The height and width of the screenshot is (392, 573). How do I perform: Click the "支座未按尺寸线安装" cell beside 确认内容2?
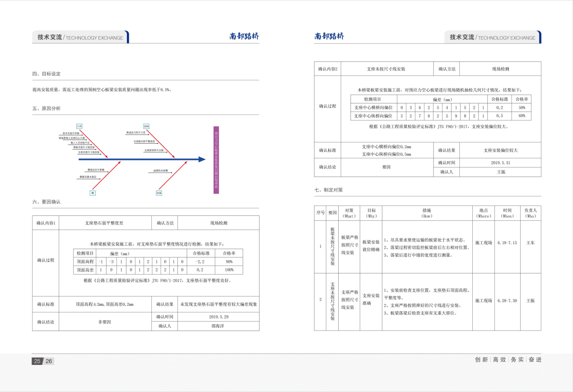[x=386, y=69]
